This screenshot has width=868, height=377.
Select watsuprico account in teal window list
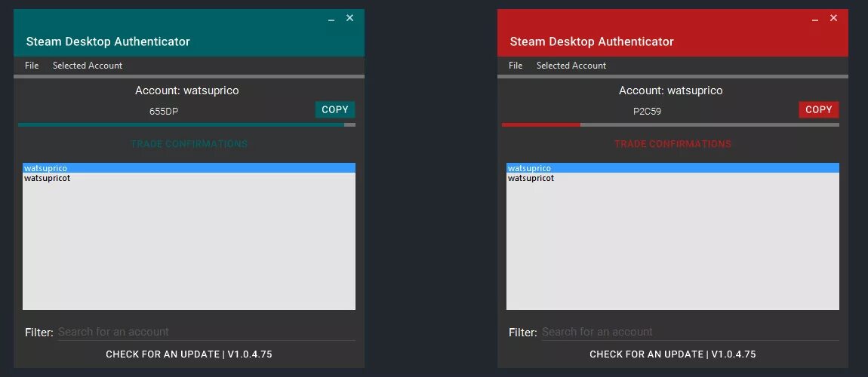point(189,168)
